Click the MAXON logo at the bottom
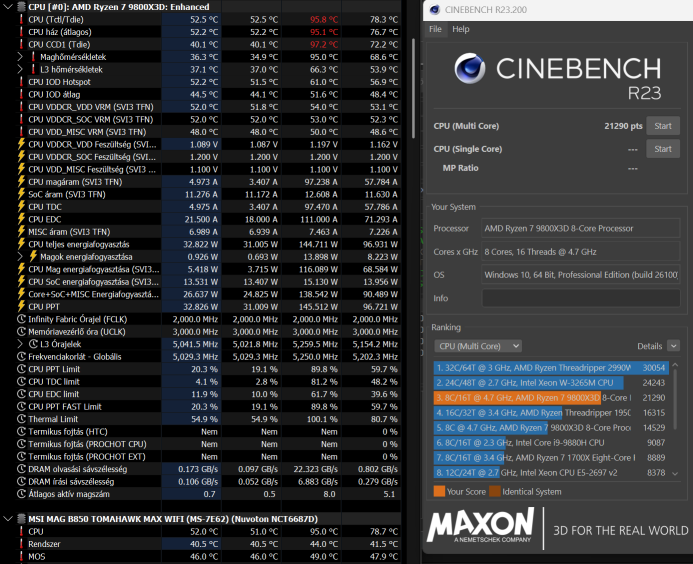Image resolution: width=693 pixels, height=564 pixels. [x=480, y=525]
